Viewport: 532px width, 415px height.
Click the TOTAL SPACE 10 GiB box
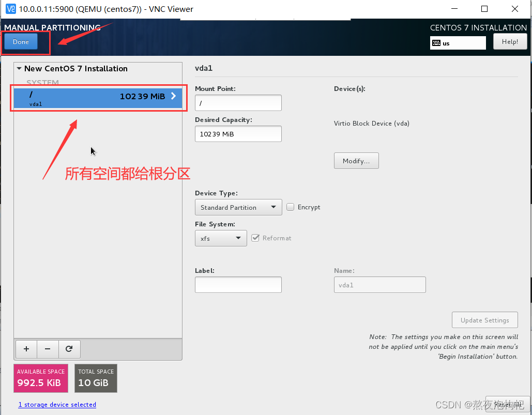[96, 378]
